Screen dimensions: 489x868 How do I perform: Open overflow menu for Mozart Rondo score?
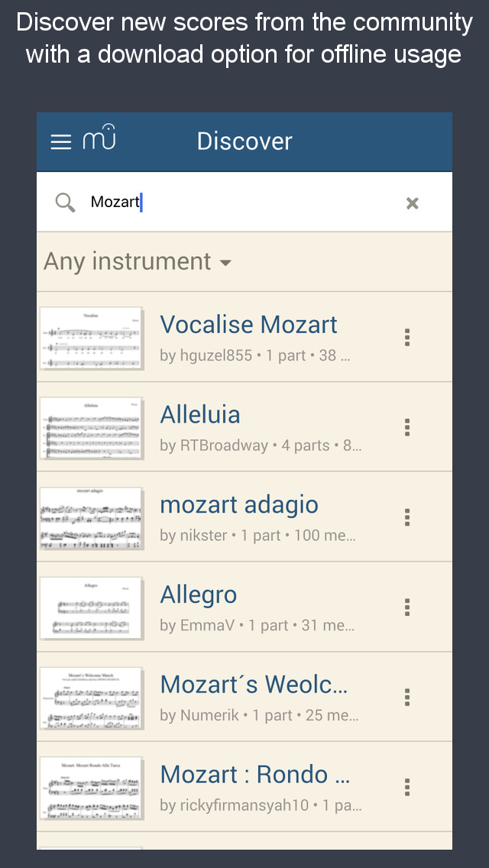[407, 788]
